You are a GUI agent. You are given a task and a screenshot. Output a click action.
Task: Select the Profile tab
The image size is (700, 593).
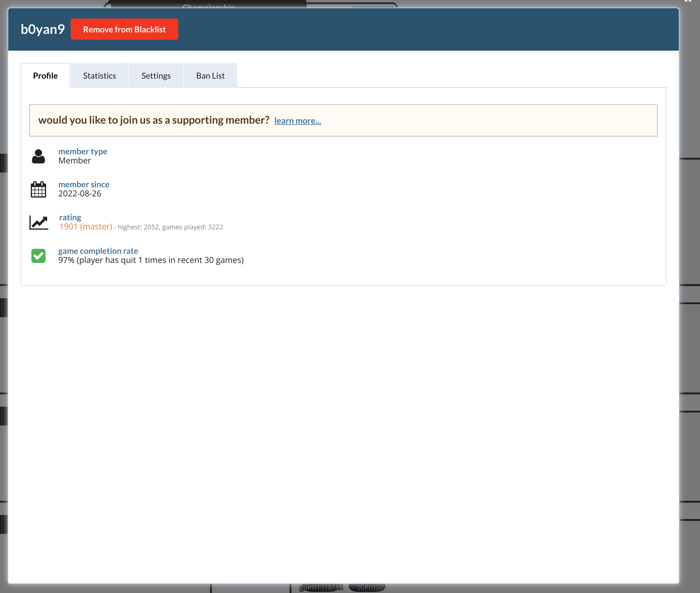point(45,76)
